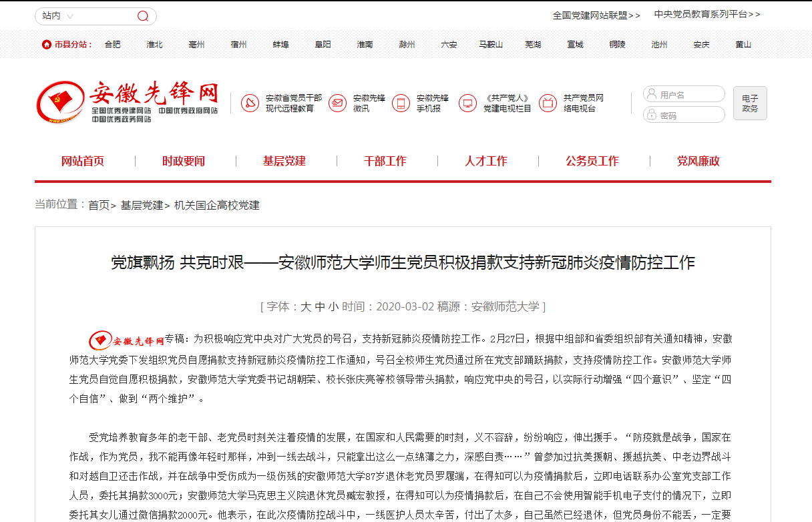The width and height of the screenshot is (812, 522).
Task: Click the 共产党员网络电视台 TV icon
Action: (548, 103)
